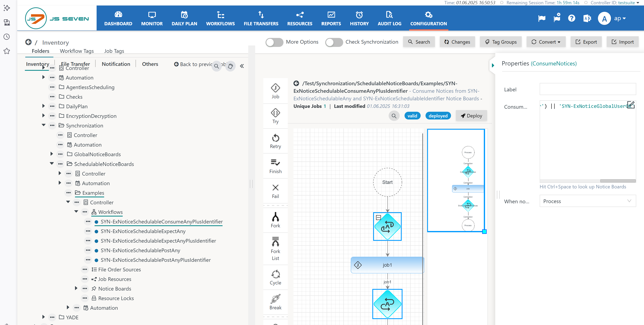This screenshot has height=325, width=644.
Task: Click the star favorites icon in sidebar
Action: click(7, 51)
